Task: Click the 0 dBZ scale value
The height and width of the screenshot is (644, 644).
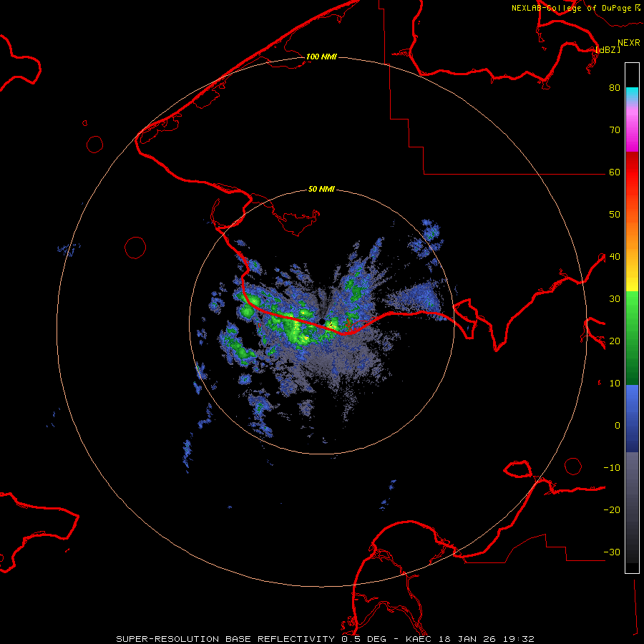Action: (x=618, y=426)
